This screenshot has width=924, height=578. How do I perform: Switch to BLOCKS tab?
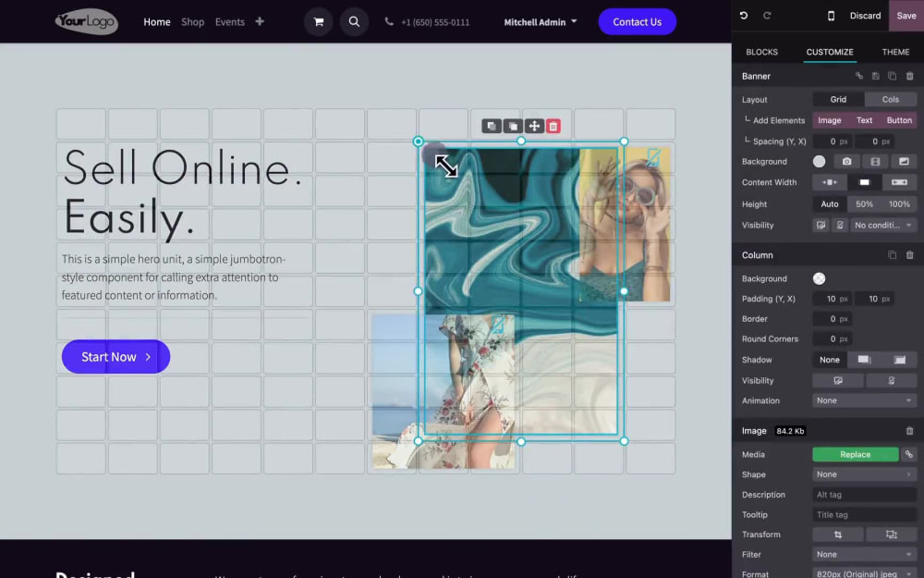point(762,52)
